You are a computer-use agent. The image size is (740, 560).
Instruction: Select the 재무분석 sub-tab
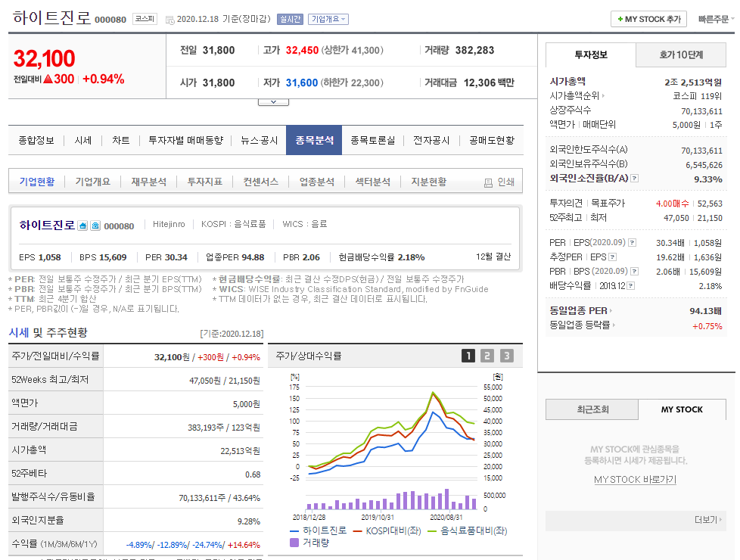click(148, 182)
